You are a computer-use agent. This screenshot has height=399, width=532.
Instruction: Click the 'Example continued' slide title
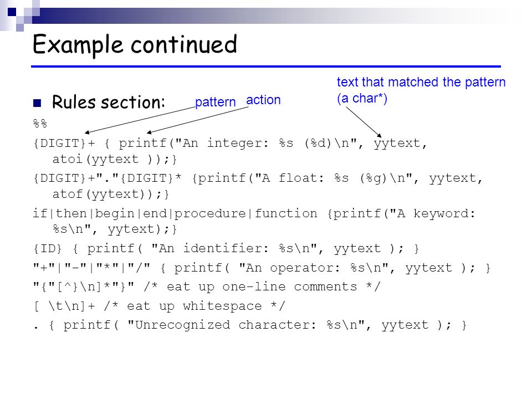135,44
